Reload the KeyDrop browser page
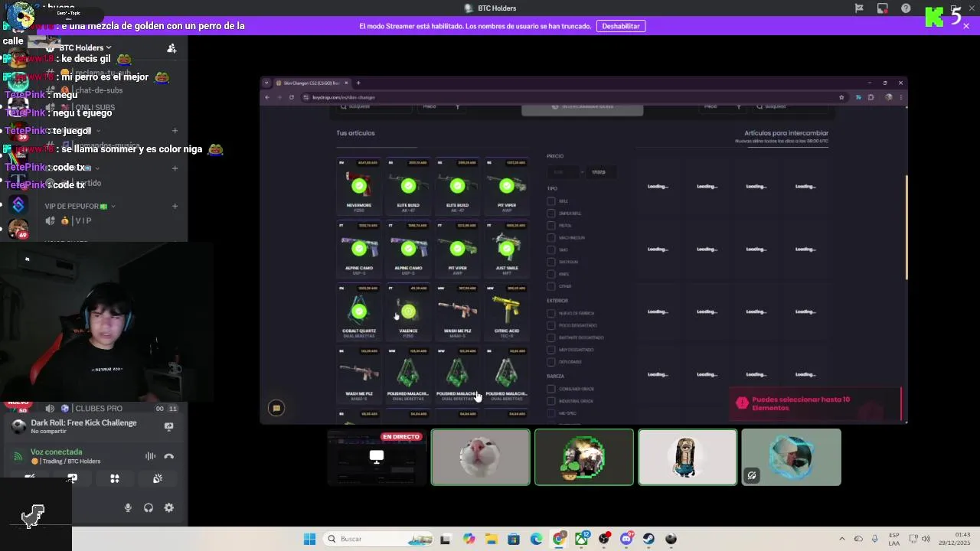Viewport: 980px width, 551px height. (x=292, y=97)
